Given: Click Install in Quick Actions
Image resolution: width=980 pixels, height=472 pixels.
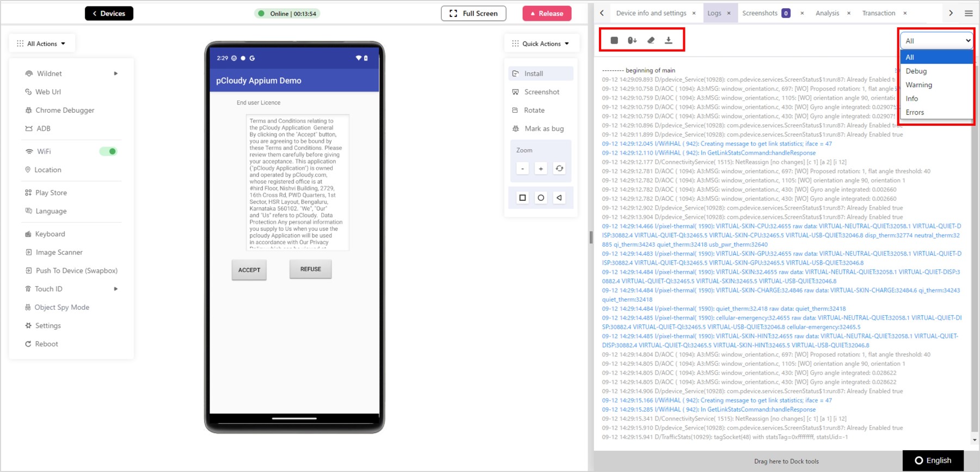Looking at the screenshot, I should coord(541,73).
